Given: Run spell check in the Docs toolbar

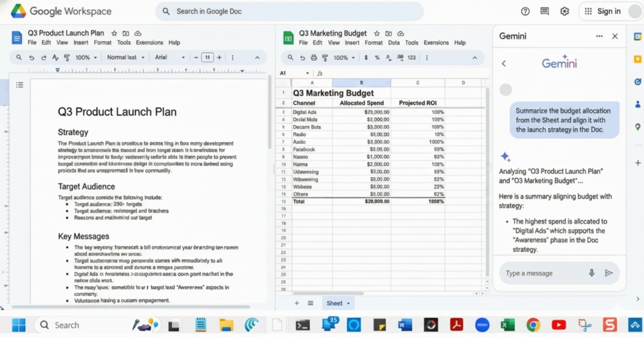Looking at the screenshot, I should [55, 57].
